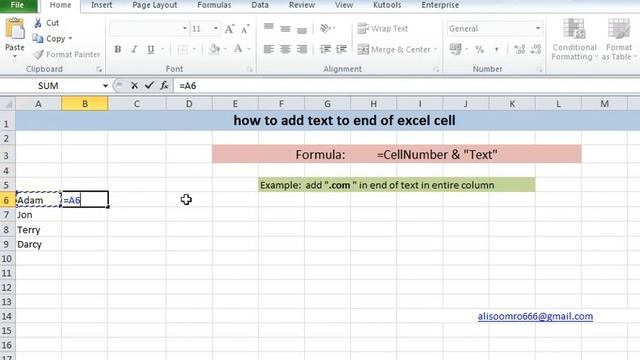This screenshot has height=360, width=640.
Task: Click the Orientation text angle icon
Action: [325, 28]
